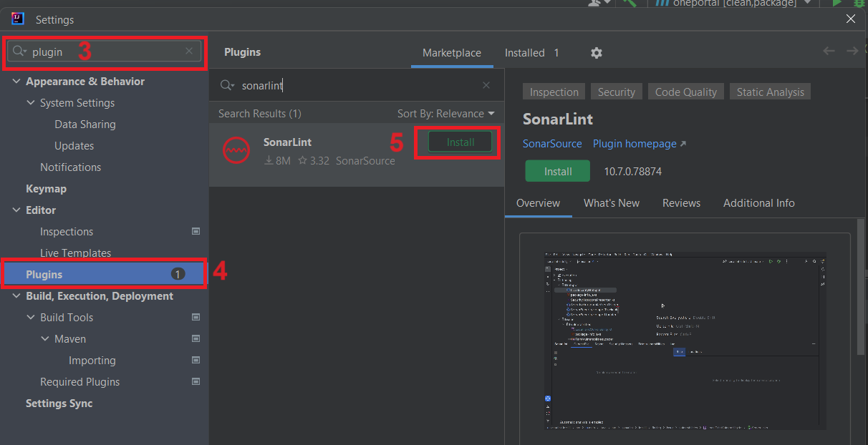Collapse the System Settings tree node
Screen dimensions: 868x445
31,103
